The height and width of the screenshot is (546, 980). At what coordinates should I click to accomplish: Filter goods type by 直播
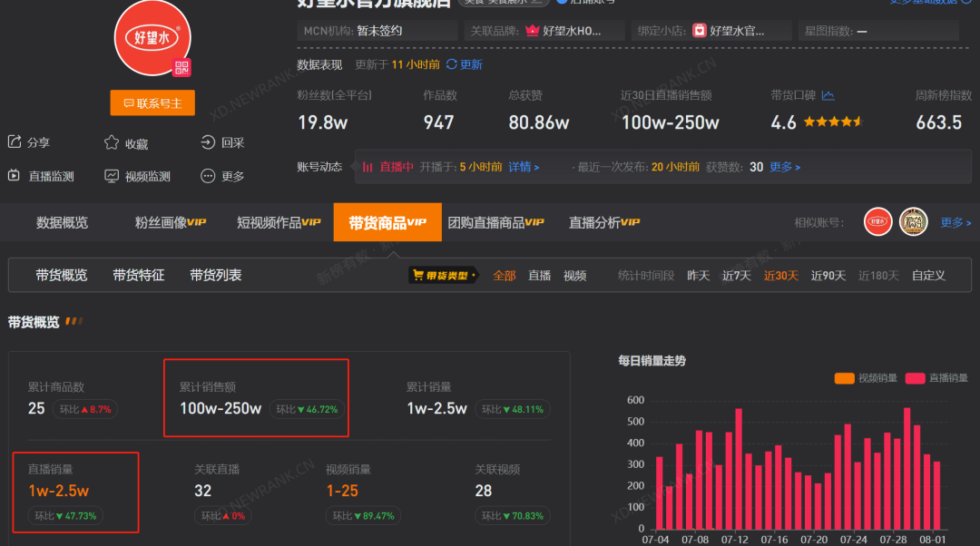tap(539, 276)
